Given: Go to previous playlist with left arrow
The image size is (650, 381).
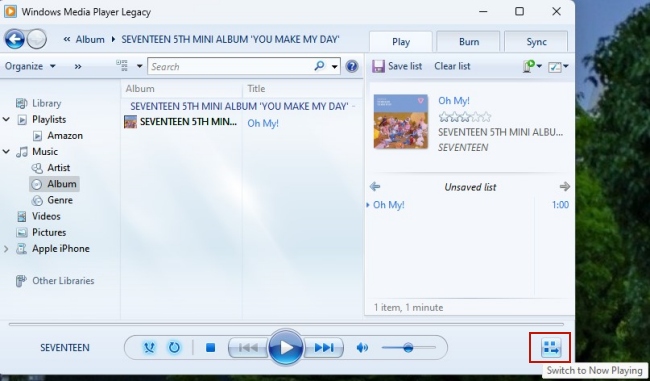Looking at the screenshot, I should tap(375, 187).
